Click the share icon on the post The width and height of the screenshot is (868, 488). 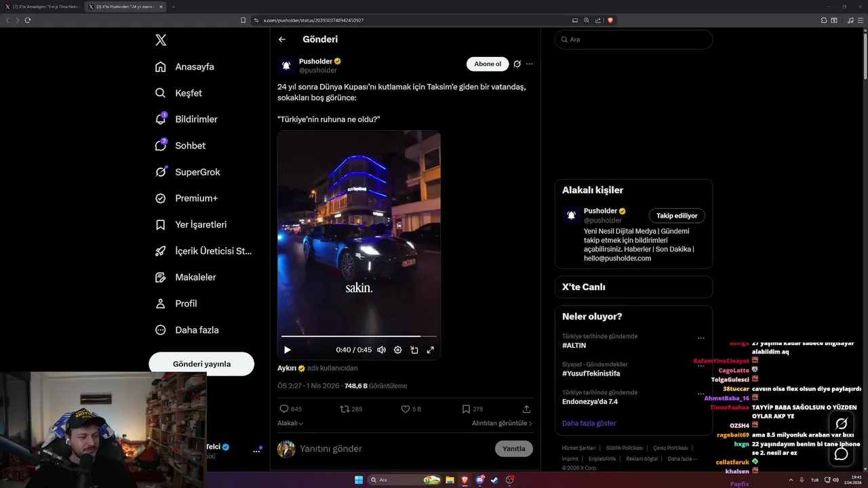point(526,409)
